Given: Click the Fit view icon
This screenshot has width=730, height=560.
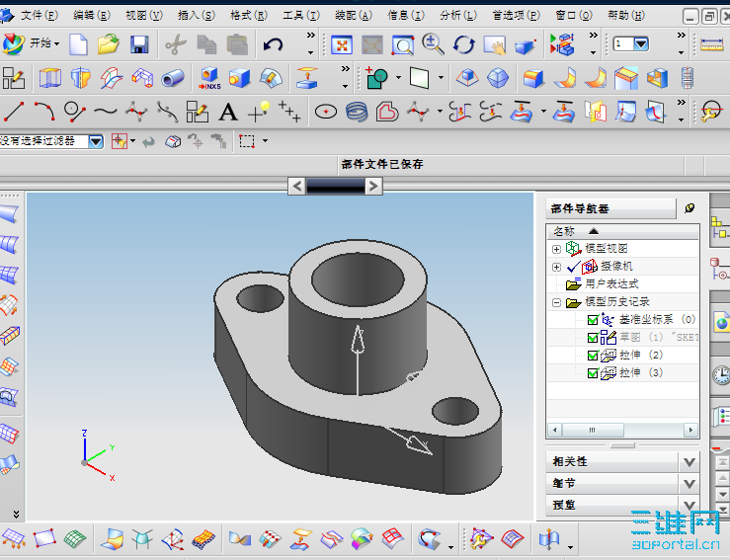Looking at the screenshot, I should (x=342, y=45).
